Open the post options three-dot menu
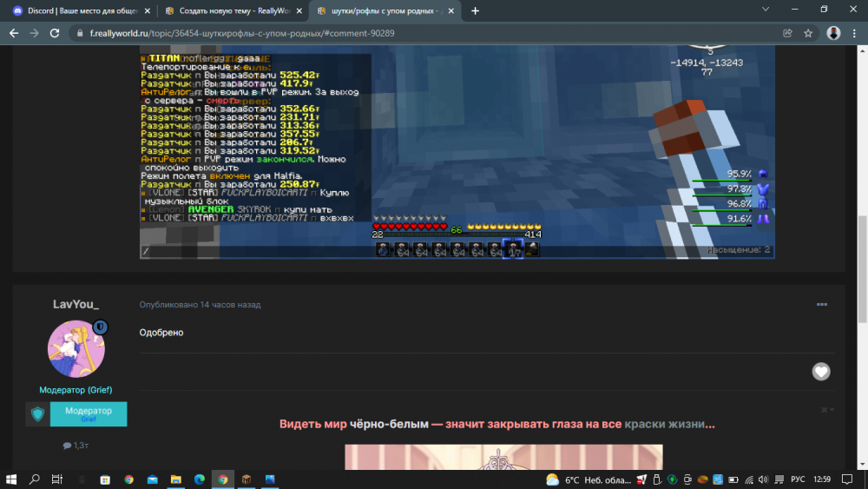The image size is (868, 489). coord(821,304)
